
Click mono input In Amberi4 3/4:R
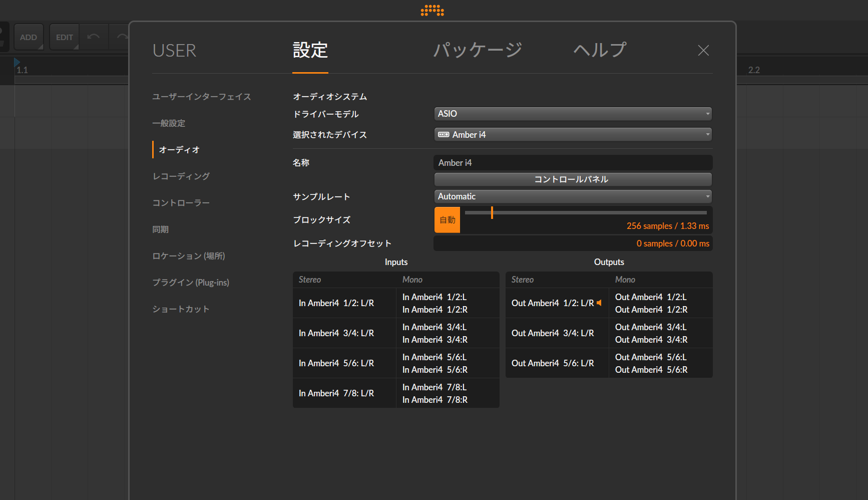435,340
